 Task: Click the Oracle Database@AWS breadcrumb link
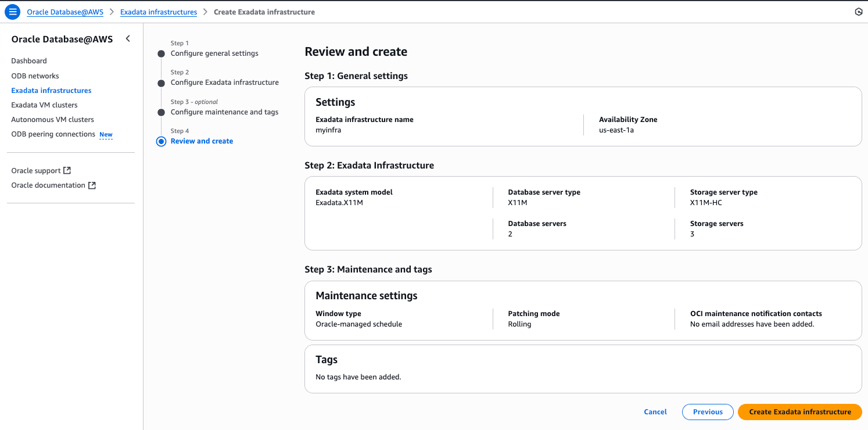click(x=64, y=12)
